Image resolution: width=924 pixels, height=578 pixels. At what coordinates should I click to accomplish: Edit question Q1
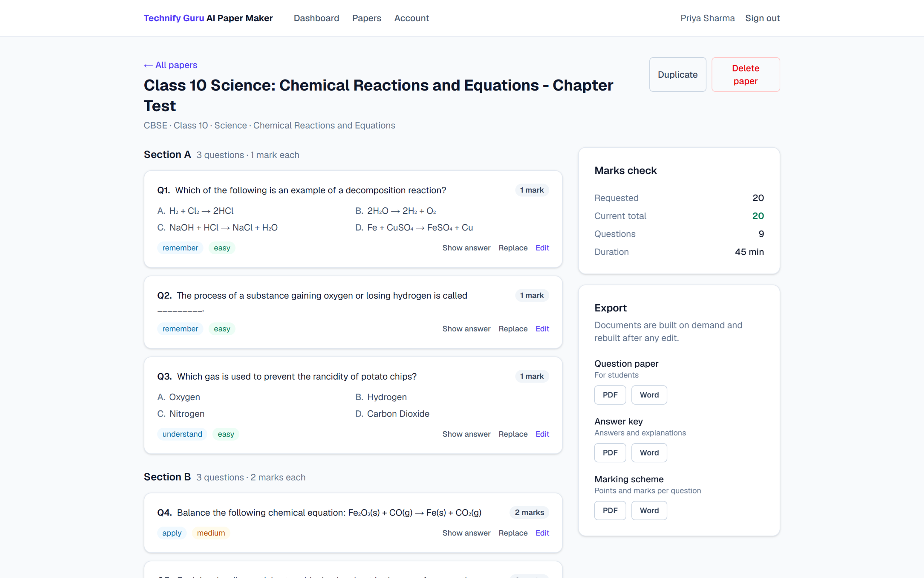click(542, 248)
